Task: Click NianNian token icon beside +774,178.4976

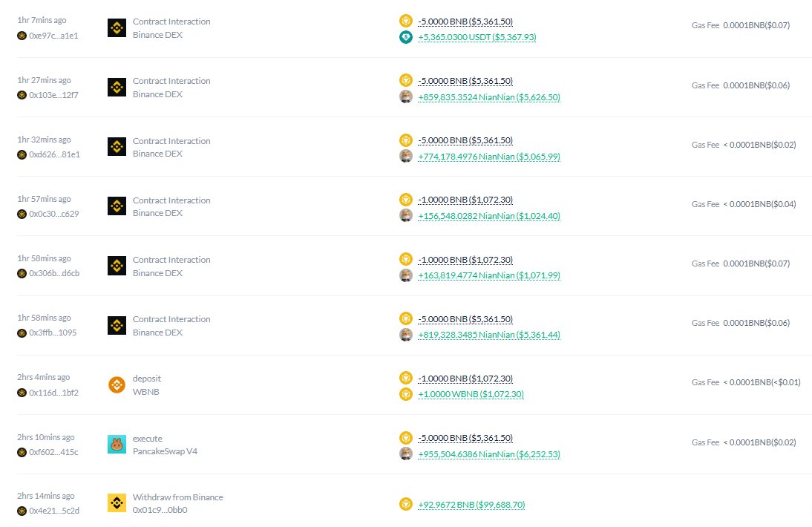Action: 406,156
